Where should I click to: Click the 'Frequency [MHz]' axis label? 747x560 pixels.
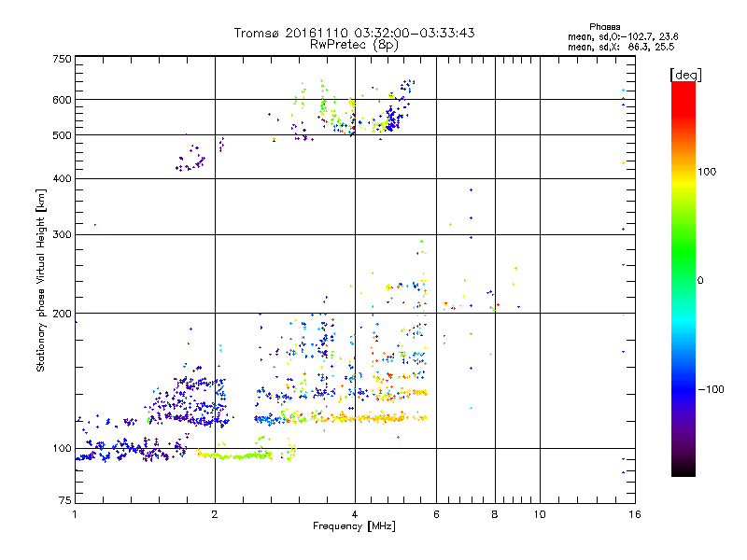pos(354,526)
